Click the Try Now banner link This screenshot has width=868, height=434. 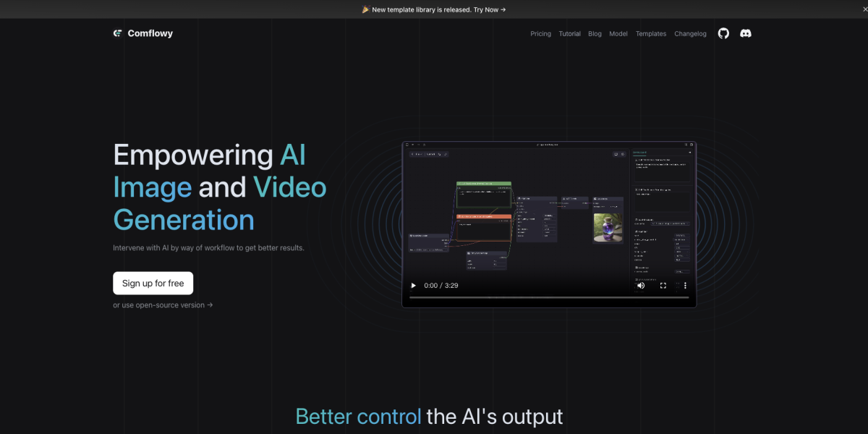pos(490,9)
